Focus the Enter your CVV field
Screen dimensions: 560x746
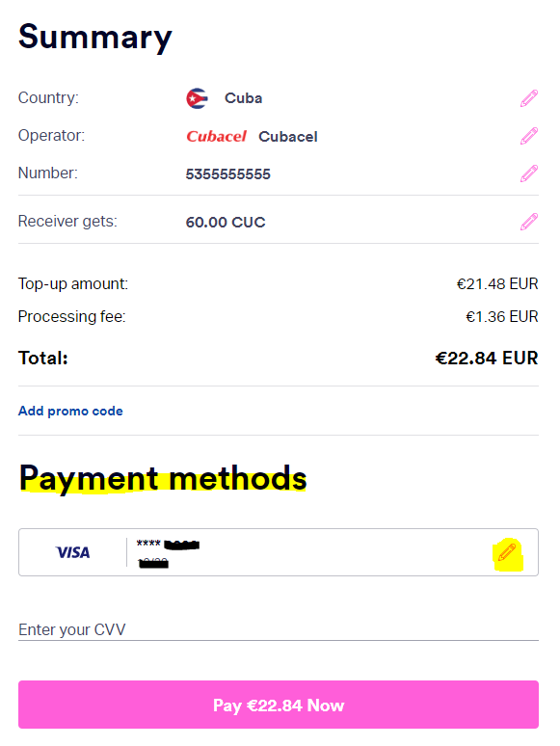(x=279, y=629)
